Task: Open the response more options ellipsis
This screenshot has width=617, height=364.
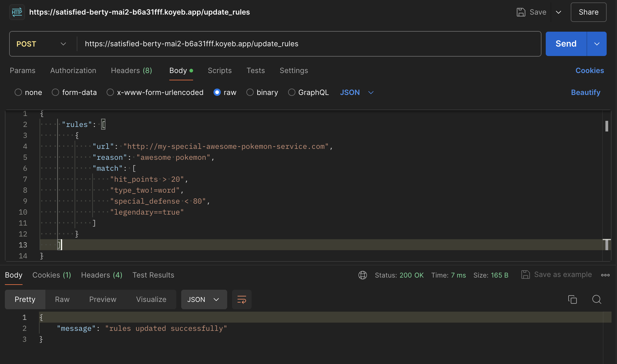Action: tap(605, 275)
